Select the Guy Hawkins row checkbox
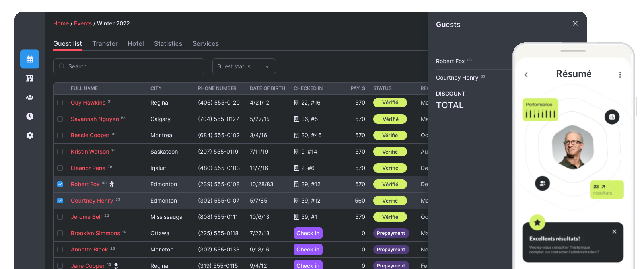 tap(60, 103)
